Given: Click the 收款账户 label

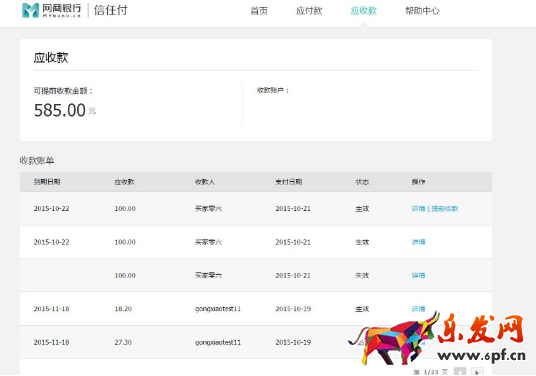Looking at the screenshot, I should point(273,90).
